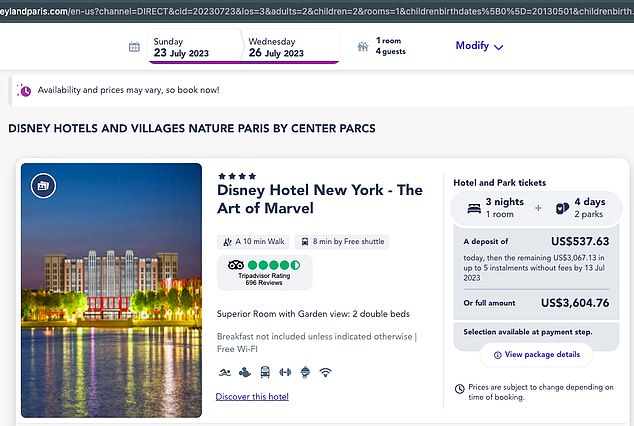Click the walking person icon
Viewport: 634px width, 426px height.
(227, 242)
